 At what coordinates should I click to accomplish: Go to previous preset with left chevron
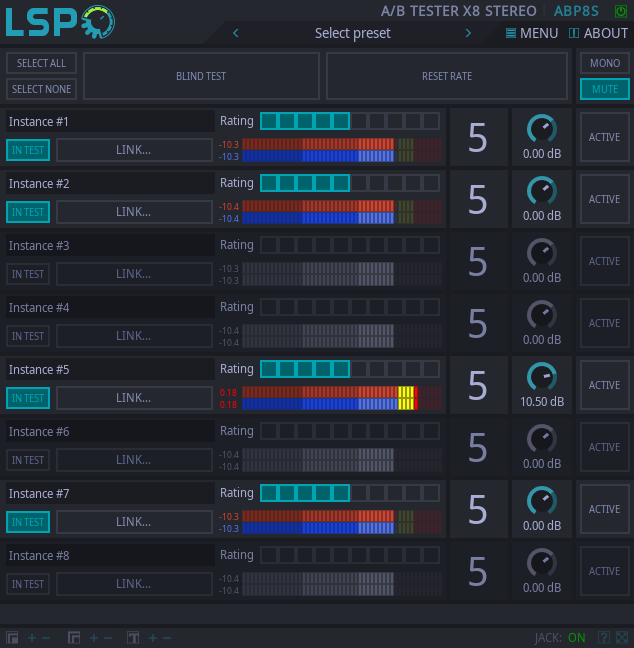tap(236, 33)
